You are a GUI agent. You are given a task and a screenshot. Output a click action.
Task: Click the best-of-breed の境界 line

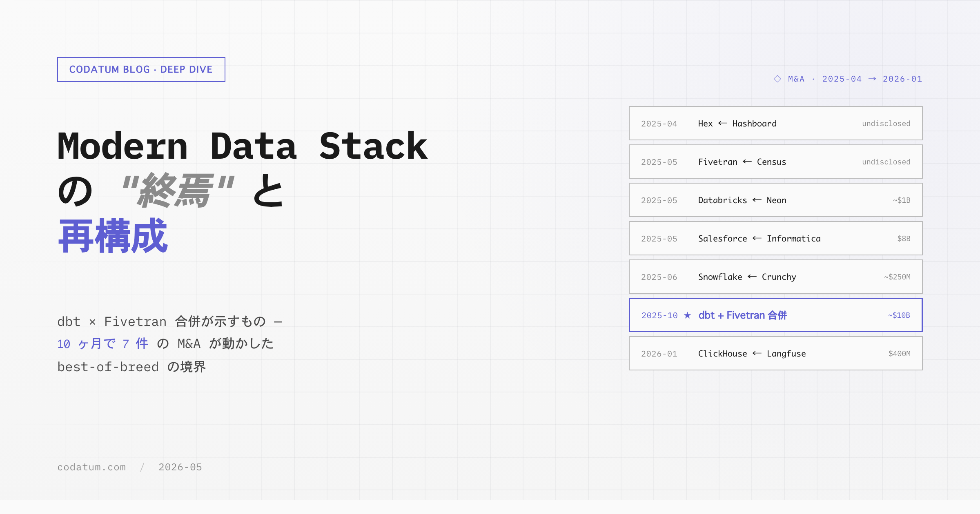[x=131, y=367]
